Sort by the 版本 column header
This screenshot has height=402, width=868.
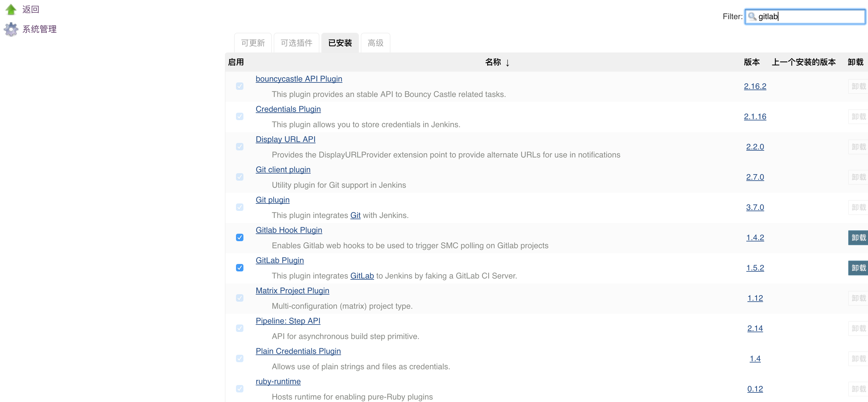pos(752,62)
